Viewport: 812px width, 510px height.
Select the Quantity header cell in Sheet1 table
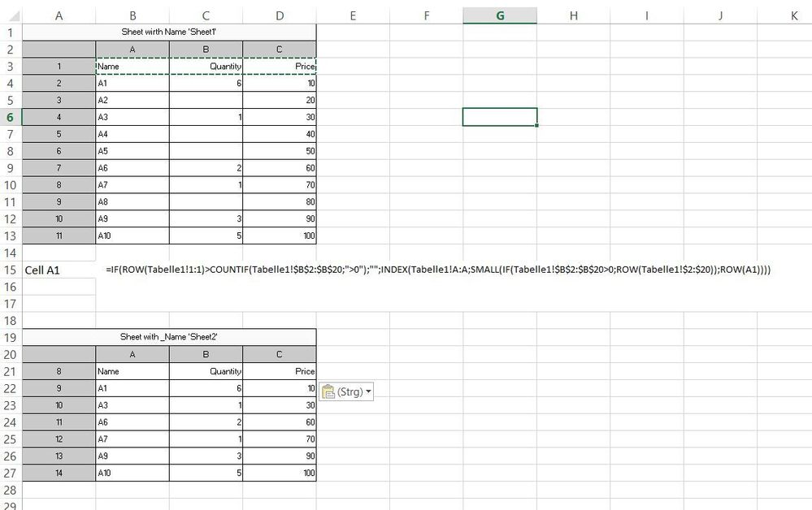tap(206, 66)
